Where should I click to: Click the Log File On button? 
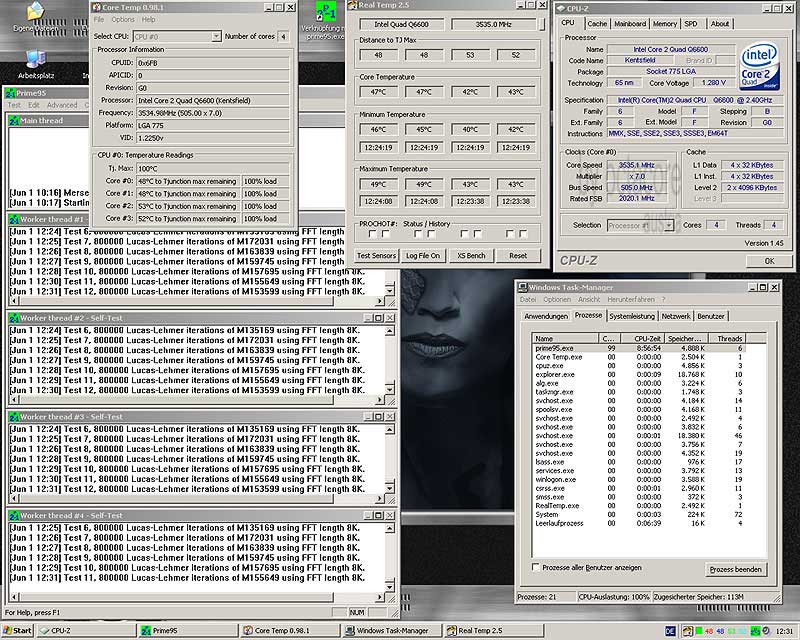coord(423,256)
